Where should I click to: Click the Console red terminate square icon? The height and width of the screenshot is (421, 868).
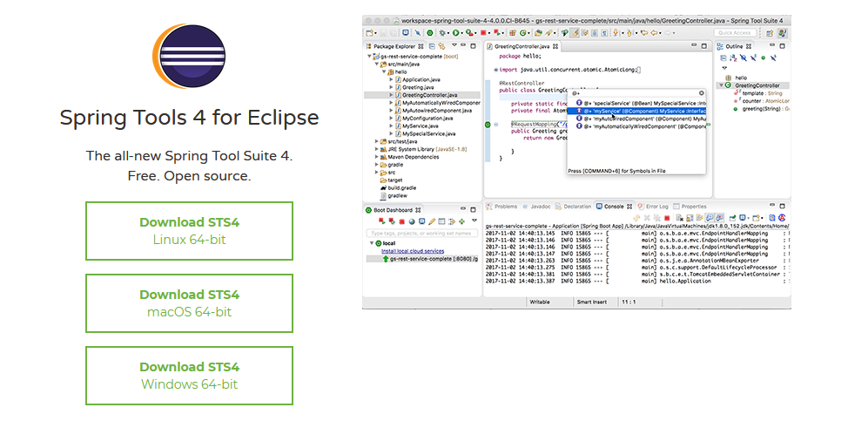(667, 218)
